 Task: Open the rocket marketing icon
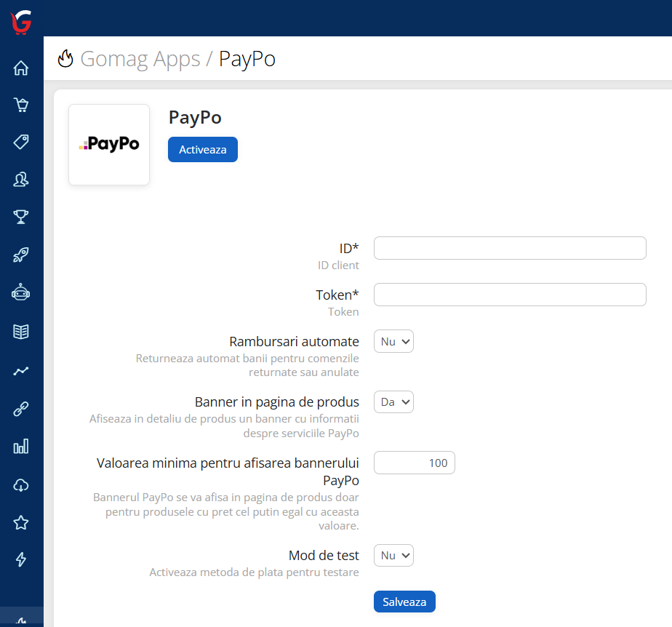tap(21, 255)
